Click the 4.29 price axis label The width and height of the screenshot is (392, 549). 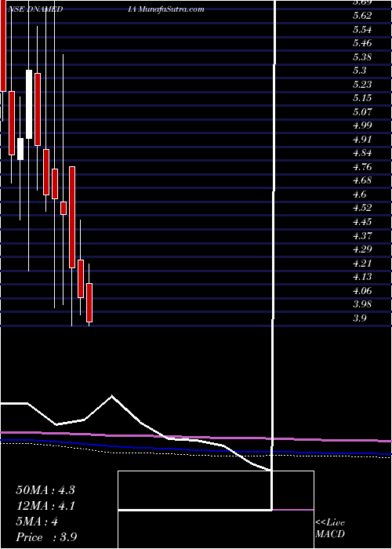(362, 249)
